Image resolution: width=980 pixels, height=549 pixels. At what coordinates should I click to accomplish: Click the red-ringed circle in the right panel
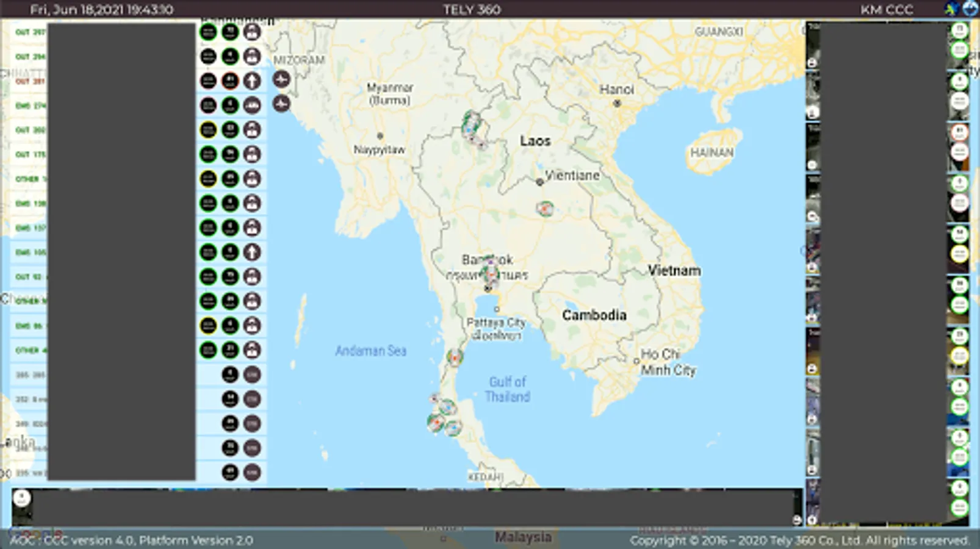click(959, 132)
